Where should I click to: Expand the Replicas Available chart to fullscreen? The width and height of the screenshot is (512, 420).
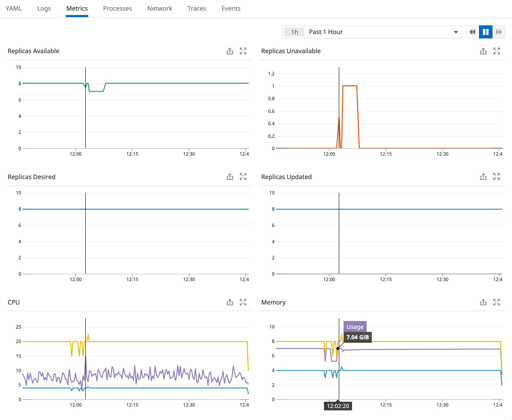[x=244, y=51]
